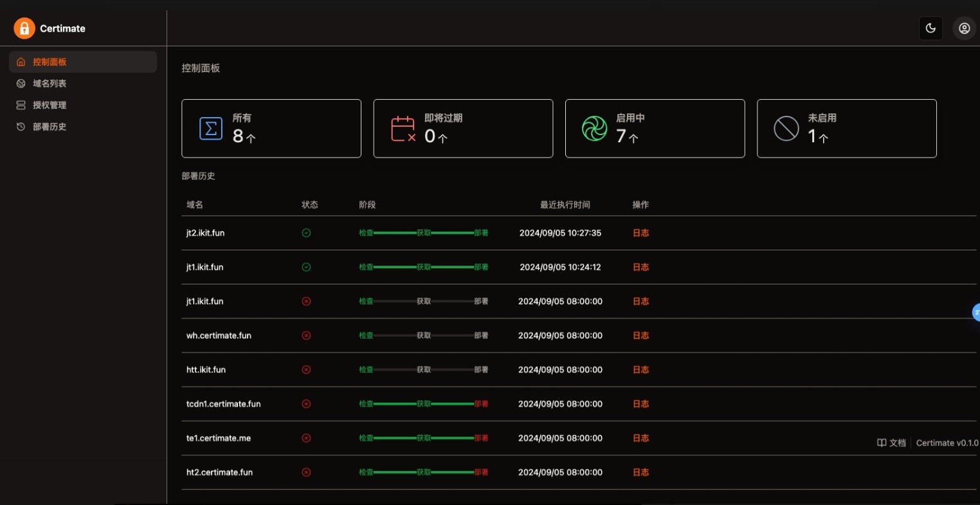Click domain text ht2.certimate.fun

point(219,472)
